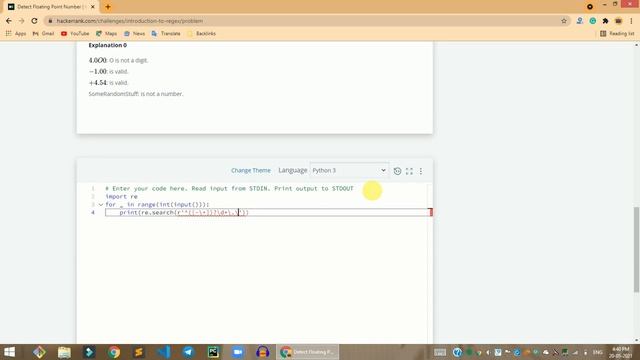
Task: Click the Change Theme link
Action: point(251,170)
